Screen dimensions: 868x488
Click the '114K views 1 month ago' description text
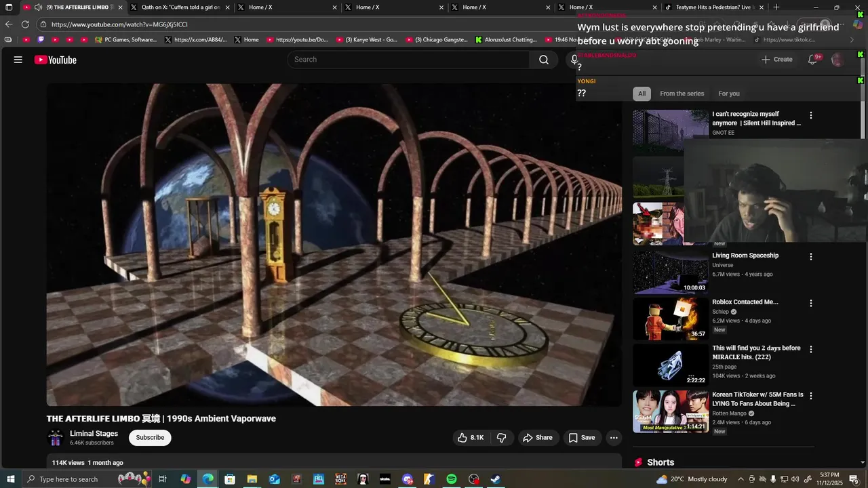pos(87,463)
